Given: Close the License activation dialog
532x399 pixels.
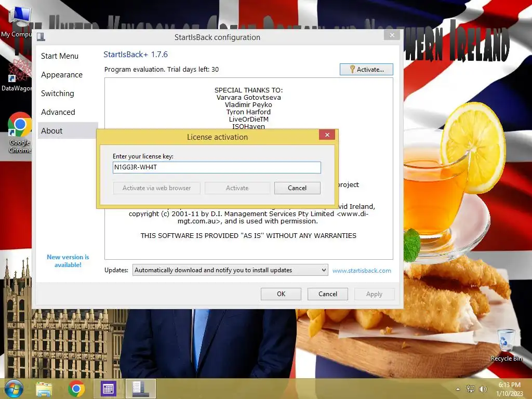Looking at the screenshot, I should point(327,135).
